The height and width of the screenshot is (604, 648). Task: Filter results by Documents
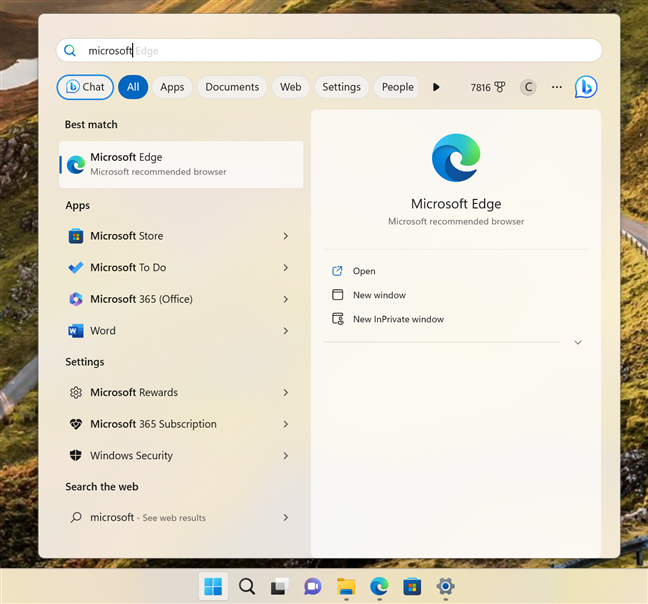click(x=232, y=87)
